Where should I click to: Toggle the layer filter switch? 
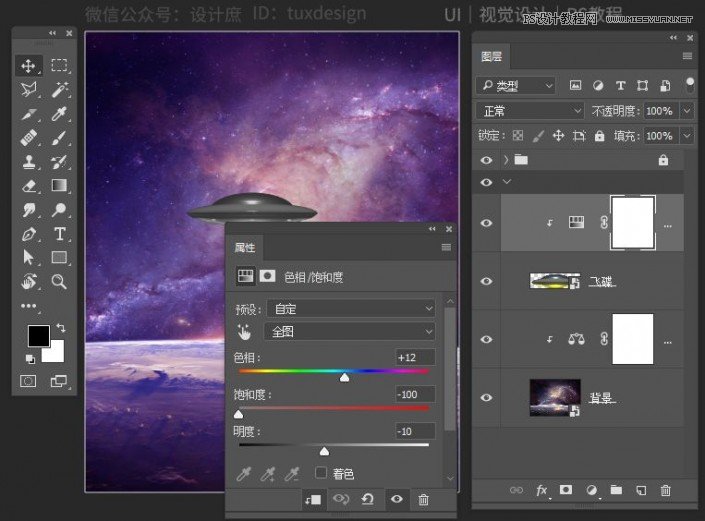(x=690, y=85)
